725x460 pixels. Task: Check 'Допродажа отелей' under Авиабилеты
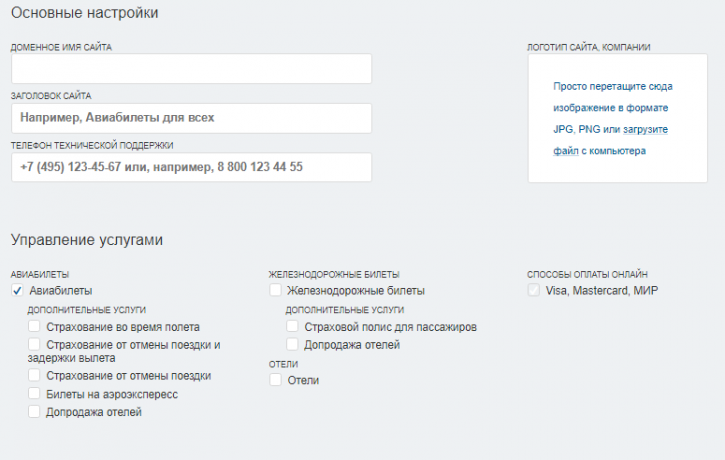(x=34, y=411)
